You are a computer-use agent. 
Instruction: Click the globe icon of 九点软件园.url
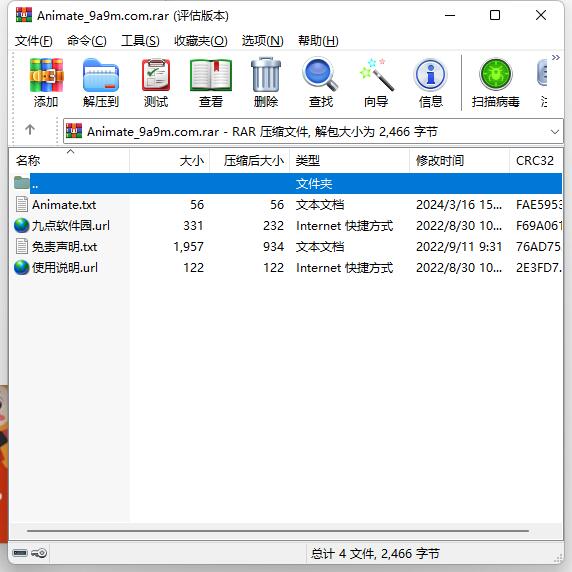pos(22,225)
